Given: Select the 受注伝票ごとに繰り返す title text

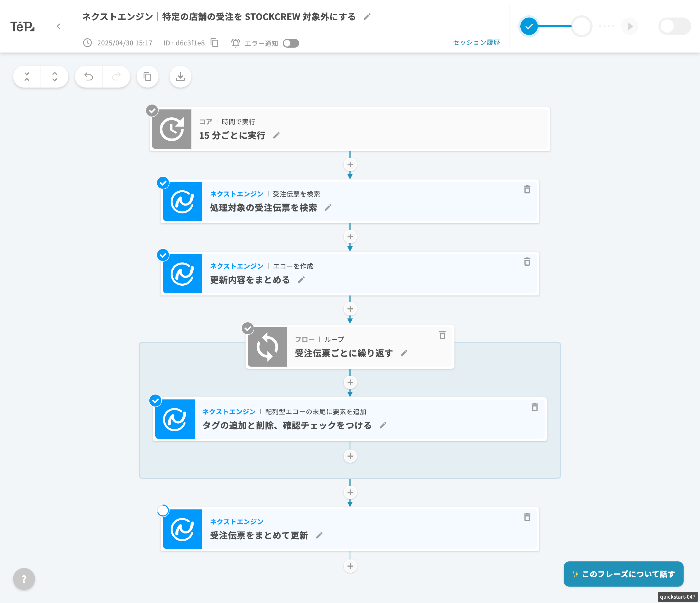Looking at the screenshot, I should 344,353.
